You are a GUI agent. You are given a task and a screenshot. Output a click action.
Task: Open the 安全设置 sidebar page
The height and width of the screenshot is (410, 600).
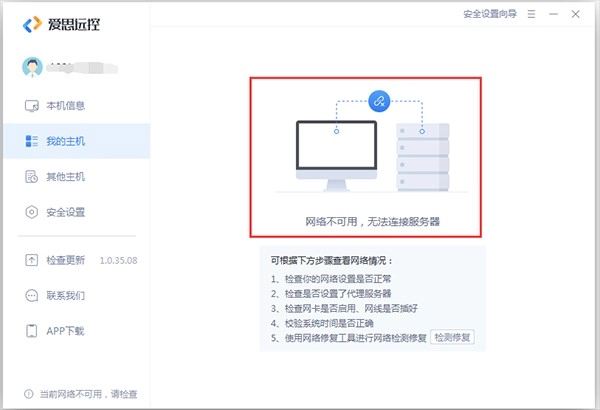(x=66, y=212)
